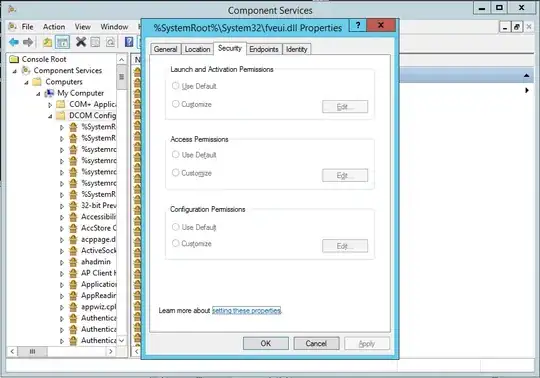Viewport: 540px width, 378px height.
Task: Switch to the Identity tab
Action: tap(297, 49)
